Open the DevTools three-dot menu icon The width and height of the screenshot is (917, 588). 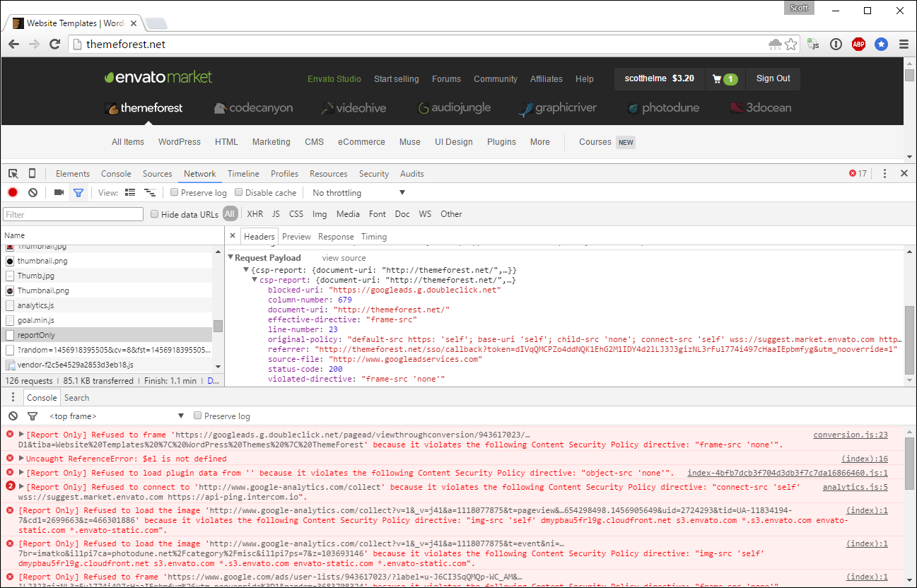click(x=884, y=173)
